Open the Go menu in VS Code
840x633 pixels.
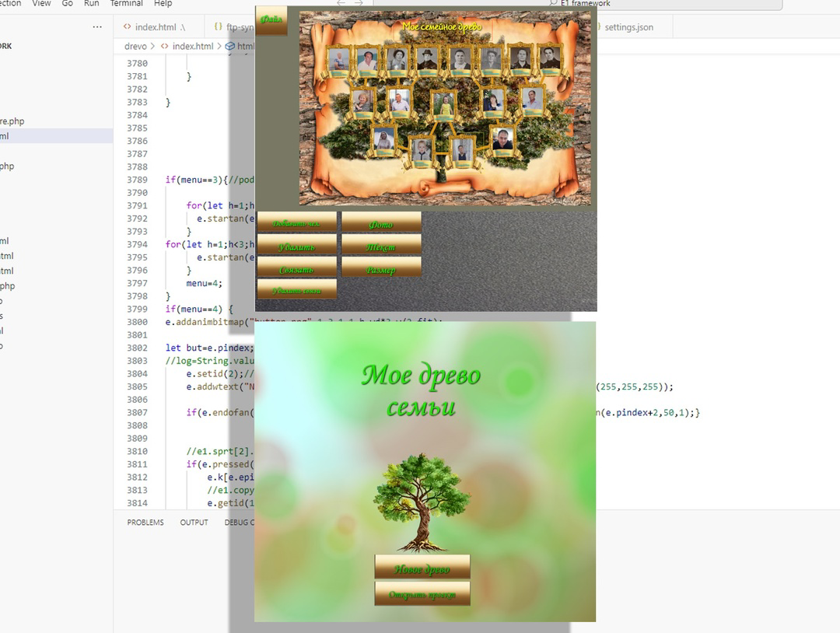point(67,3)
